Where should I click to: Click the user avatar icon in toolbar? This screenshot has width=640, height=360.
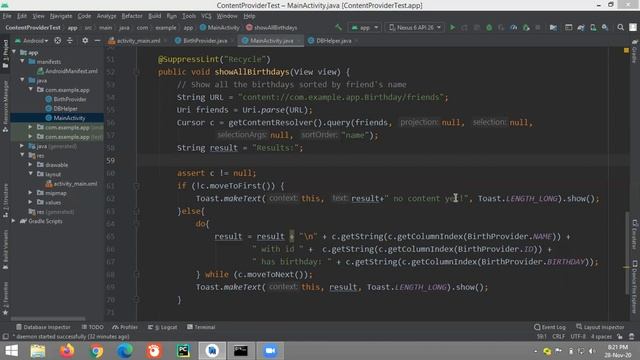pyautogui.click(x=633, y=27)
